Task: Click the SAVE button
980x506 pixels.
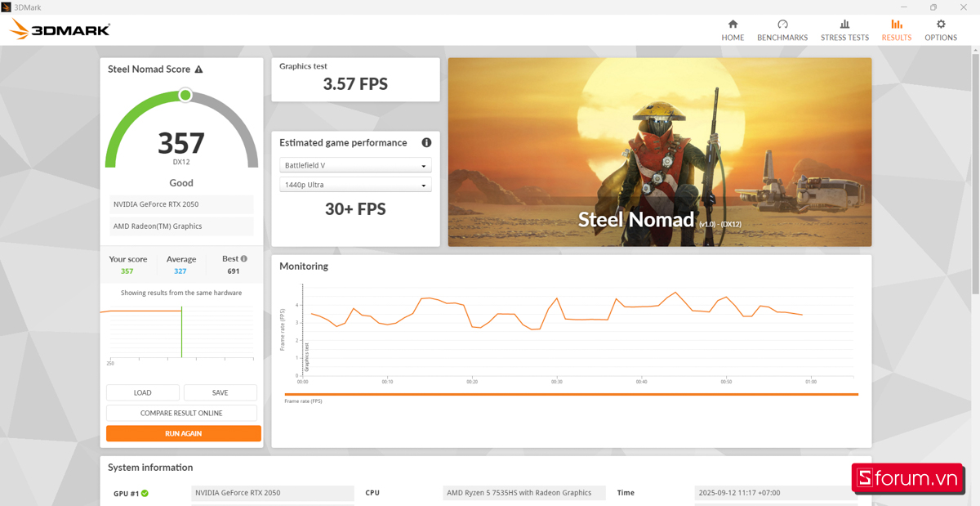Action: point(220,392)
